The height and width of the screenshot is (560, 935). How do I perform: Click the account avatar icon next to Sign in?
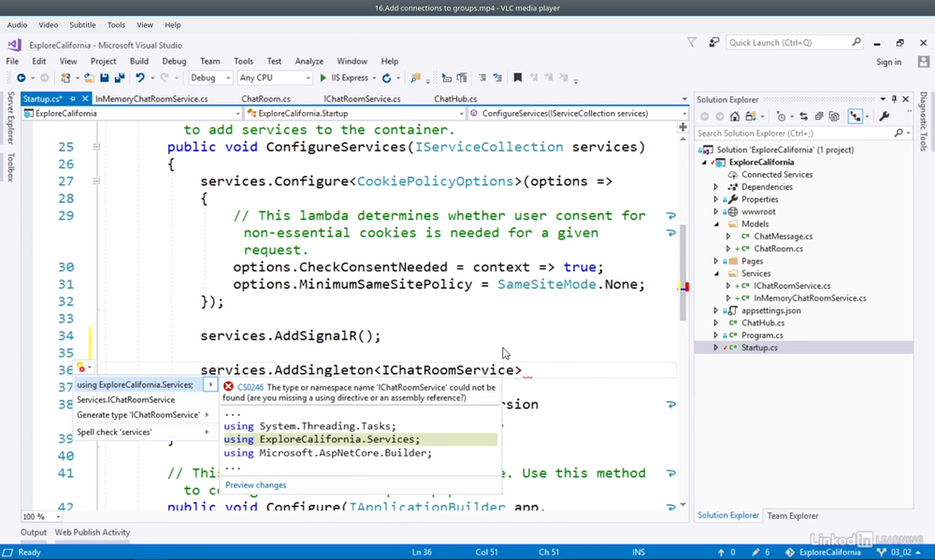(923, 62)
